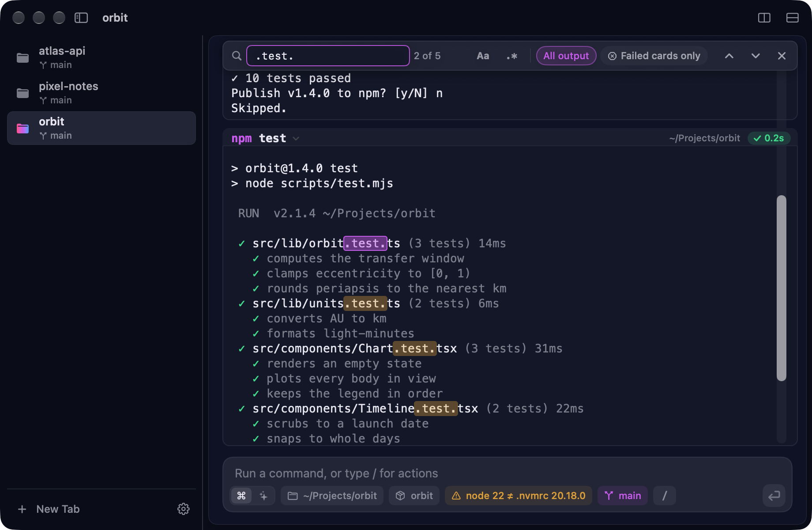Viewport: 812px width, 530px height.
Task: Click the '2 of 5' match counter
Action: pos(427,56)
